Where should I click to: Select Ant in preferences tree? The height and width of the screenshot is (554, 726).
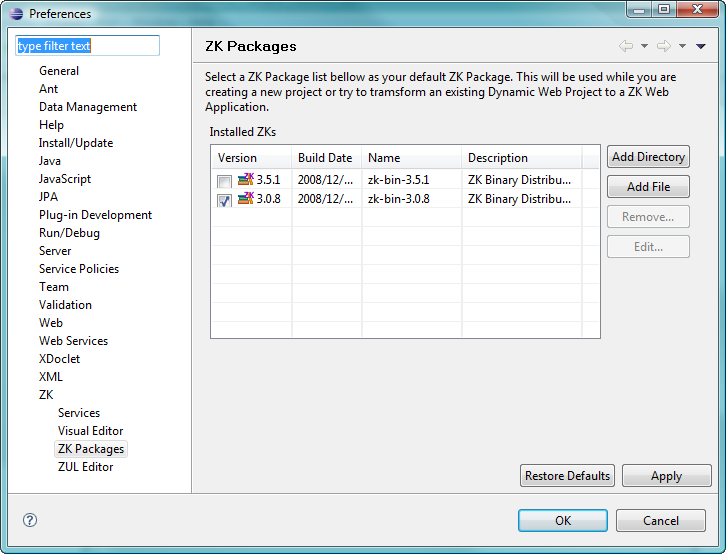coord(49,89)
